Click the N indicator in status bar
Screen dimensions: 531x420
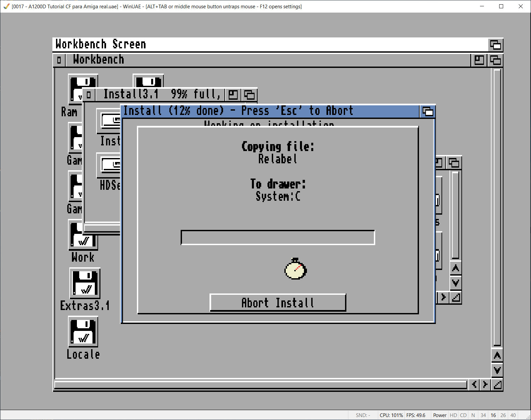point(473,415)
